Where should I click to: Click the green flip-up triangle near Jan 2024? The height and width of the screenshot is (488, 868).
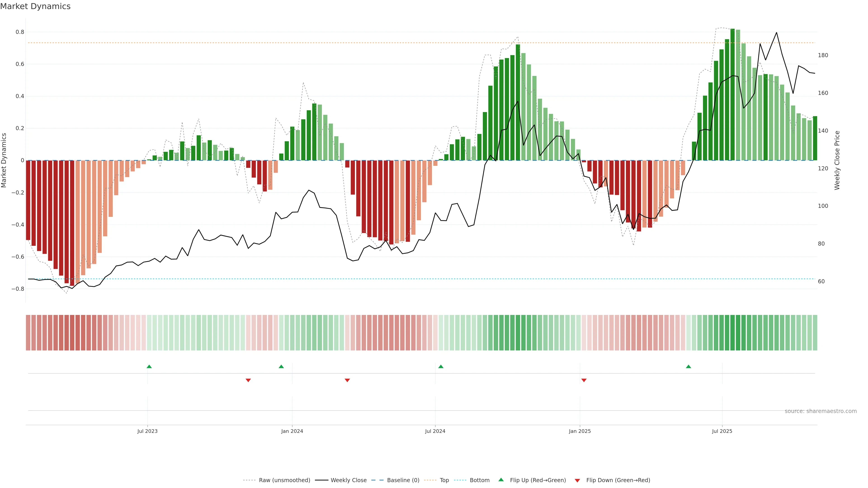point(281,366)
